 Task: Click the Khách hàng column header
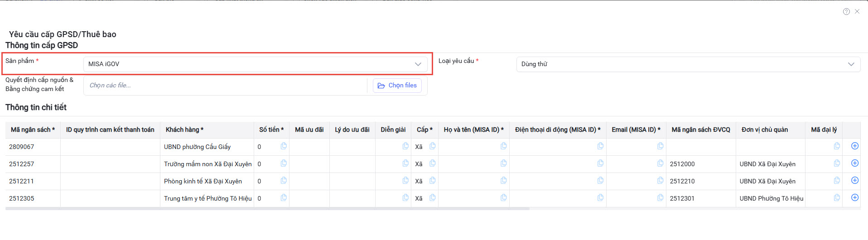[184, 130]
